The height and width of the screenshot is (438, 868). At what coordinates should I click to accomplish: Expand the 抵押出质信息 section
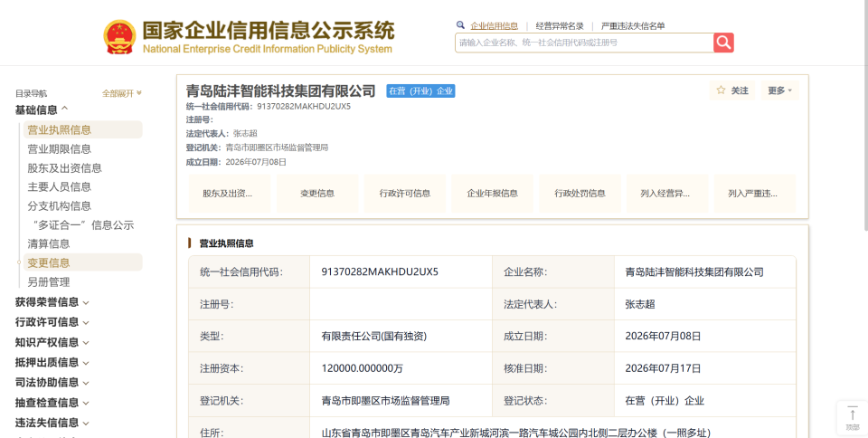click(x=52, y=363)
